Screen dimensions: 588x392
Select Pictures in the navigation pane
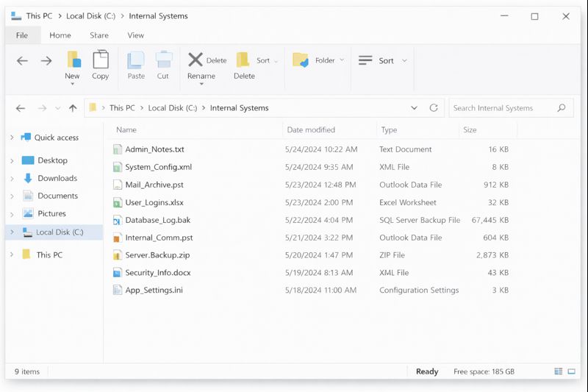51,214
